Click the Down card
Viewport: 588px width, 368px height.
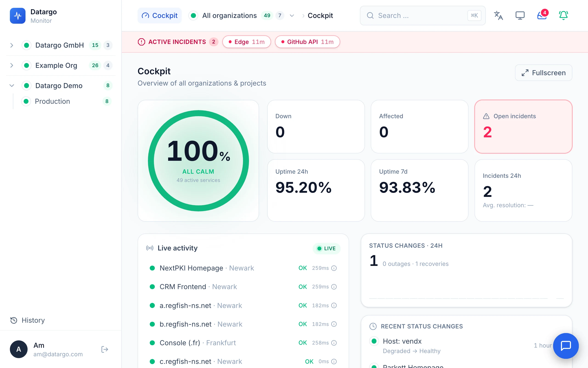(x=316, y=126)
